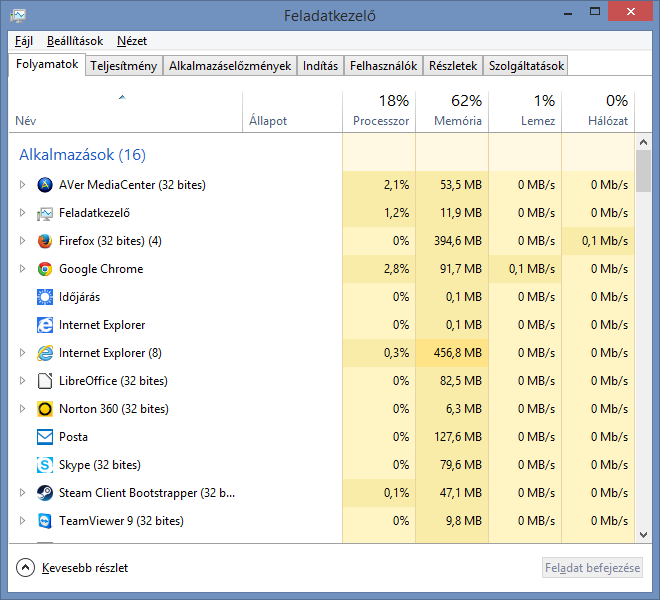Sort by the Processzor column header
The height and width of the screenshot is (600, 660).
click(x=379, y=112)
